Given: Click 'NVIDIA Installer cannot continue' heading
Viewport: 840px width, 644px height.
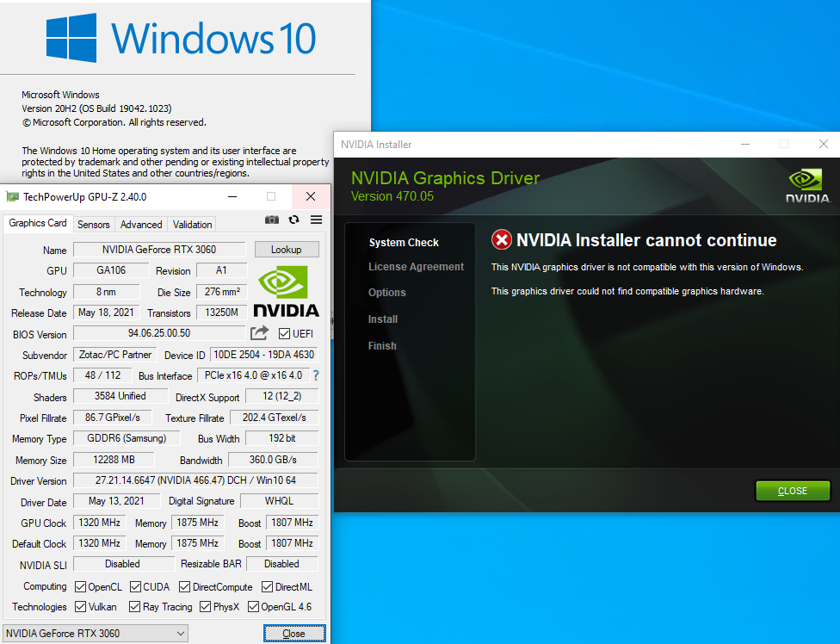Looking at the screenshot, I should pos(646,240).
